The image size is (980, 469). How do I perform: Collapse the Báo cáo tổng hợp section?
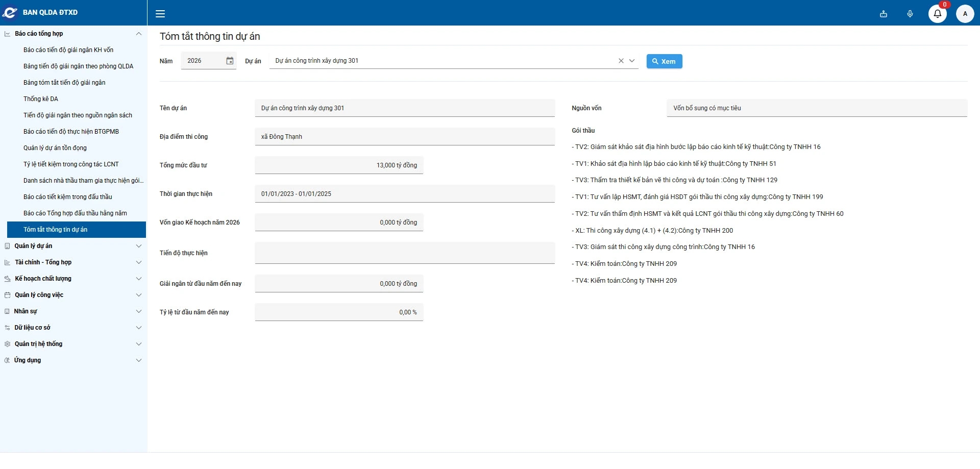point(138,34)
